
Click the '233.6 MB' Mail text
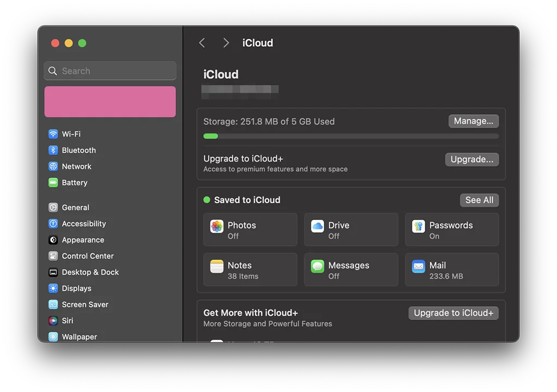click(x=446, y=276)
